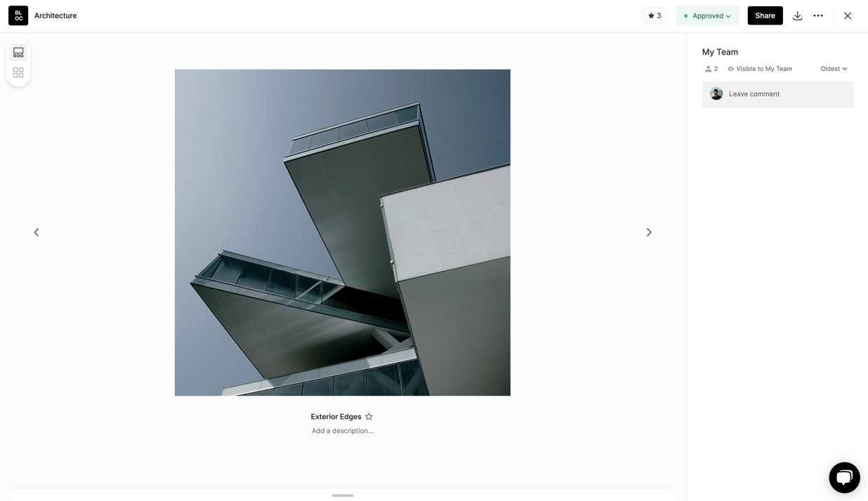Go to the next image
Screen dimensions: 868x501
coord(649,232)
